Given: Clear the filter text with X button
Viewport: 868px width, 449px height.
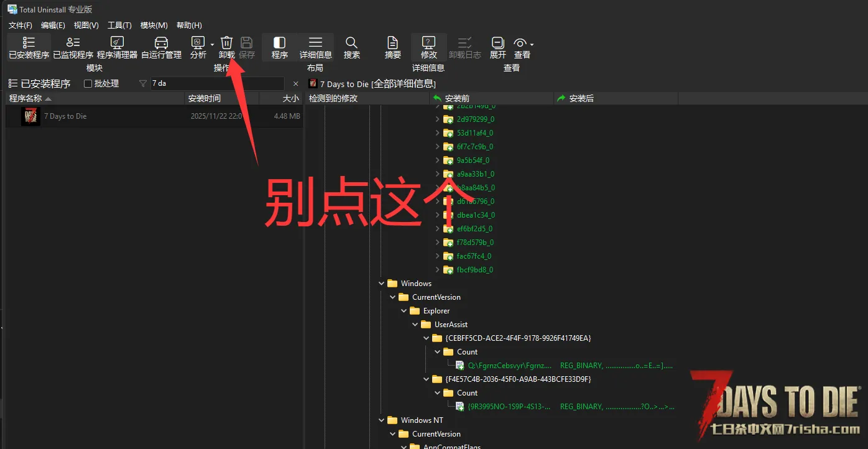Looking at the screenshot, I should (295, 83).
